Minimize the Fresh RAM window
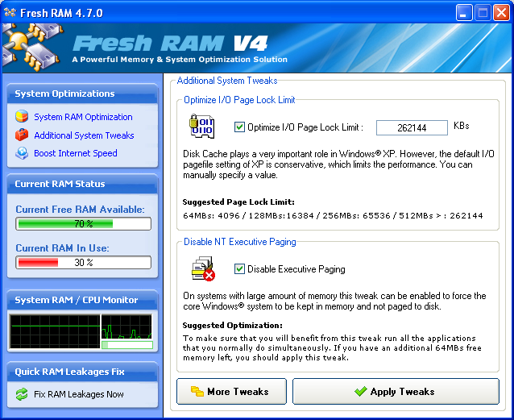The width and height of the screenshot is (514, 420). pos(464,13)
